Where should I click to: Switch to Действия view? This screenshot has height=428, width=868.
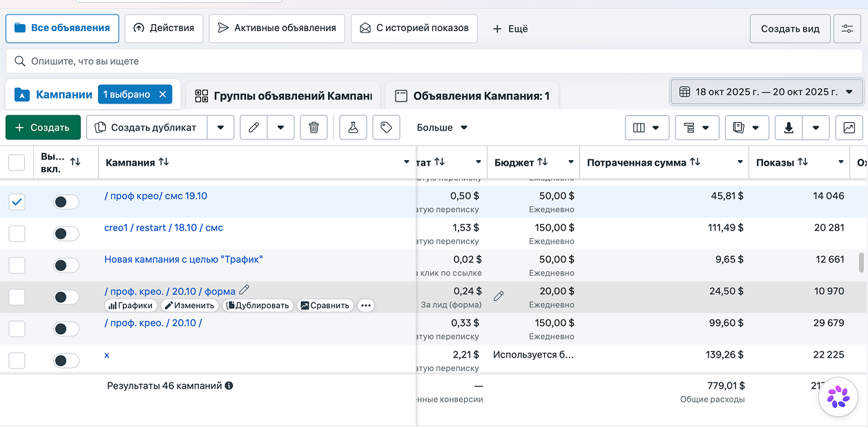164,28
